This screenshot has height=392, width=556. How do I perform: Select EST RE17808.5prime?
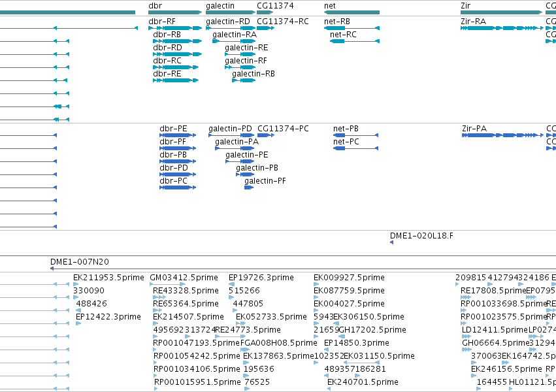[493, 291]
